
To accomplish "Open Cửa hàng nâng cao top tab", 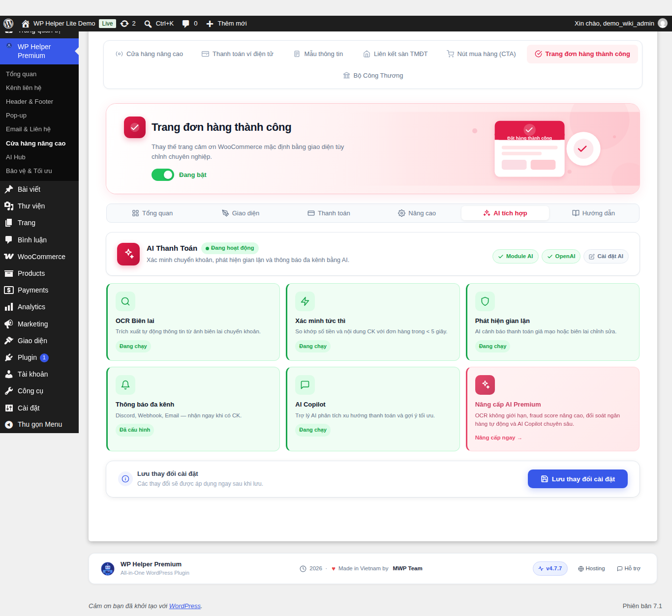I will pos(149,54).
